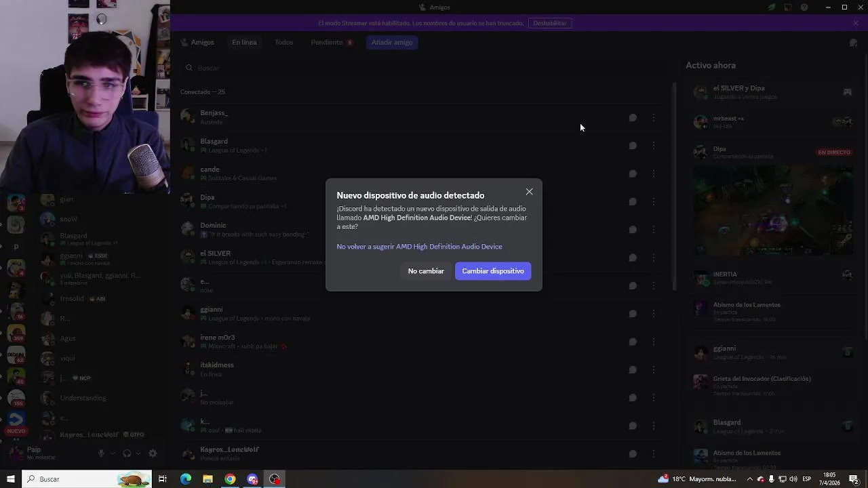Click the 'EN DIRECTO' badge for Dipa
This screenshot has width=868, height=488.
834,152
